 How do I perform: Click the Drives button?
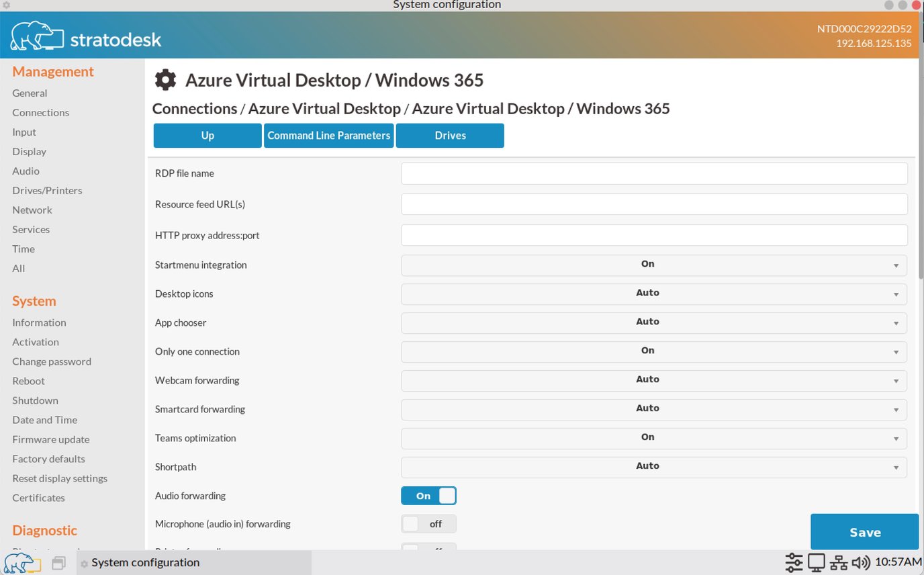point(450,135)
